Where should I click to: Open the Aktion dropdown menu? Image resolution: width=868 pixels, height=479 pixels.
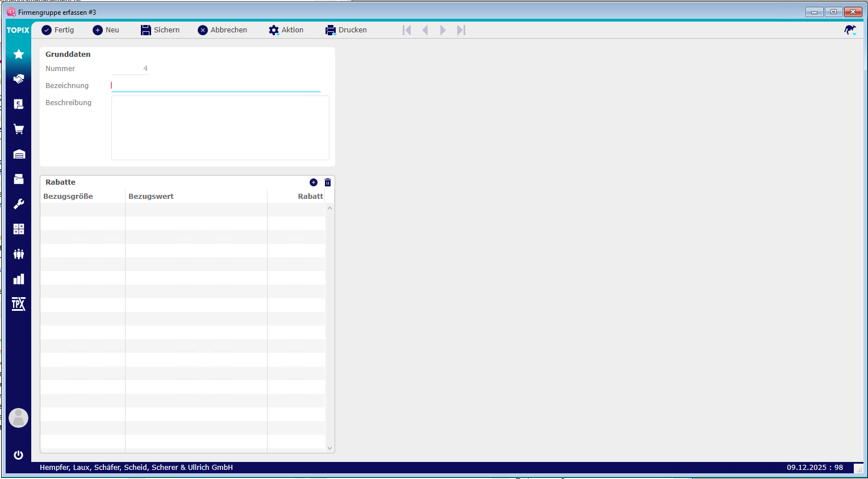coord(286,30)
